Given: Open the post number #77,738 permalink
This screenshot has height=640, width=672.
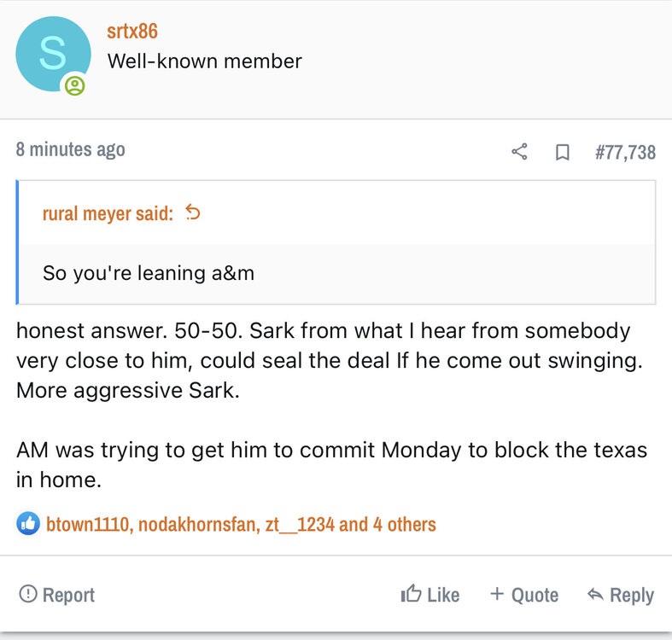Looking at the screenshot, I should point(625,152).
